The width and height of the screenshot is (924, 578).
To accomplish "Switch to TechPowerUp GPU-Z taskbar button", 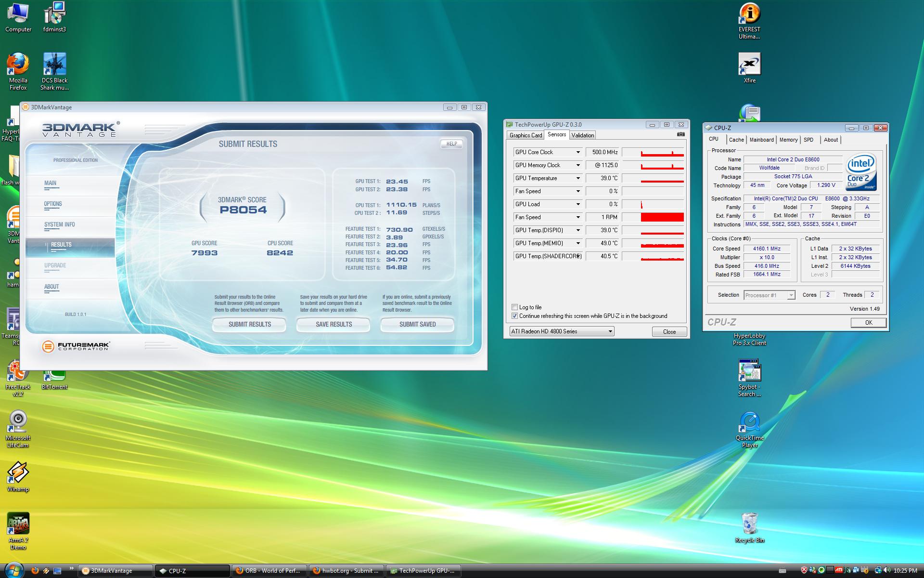I will pos(423,571).
